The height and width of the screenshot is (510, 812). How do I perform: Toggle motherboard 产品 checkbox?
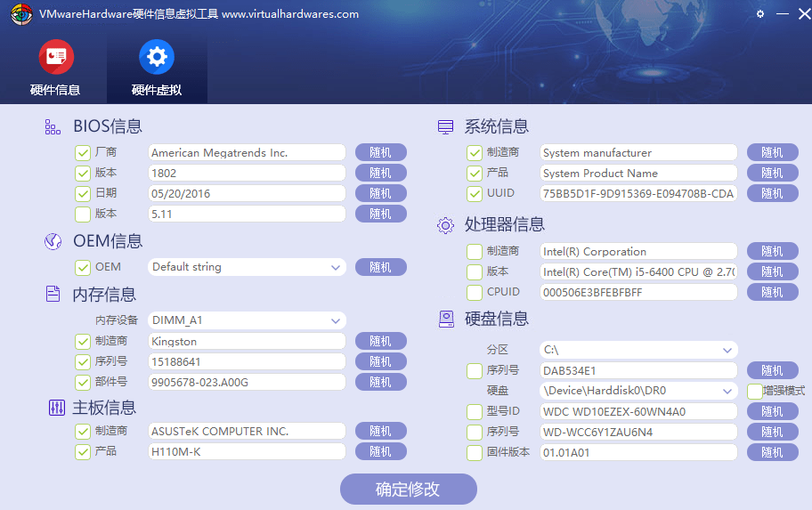[82, 451]
